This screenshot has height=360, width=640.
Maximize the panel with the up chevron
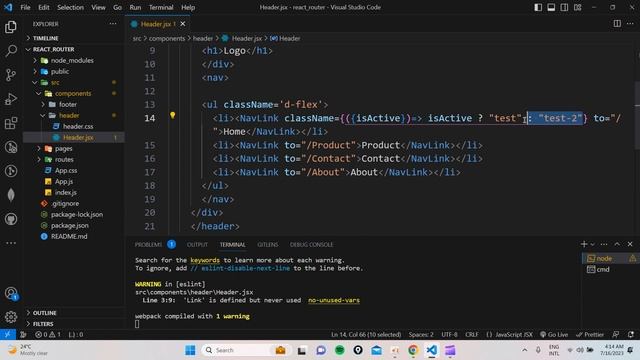(617, 244)
